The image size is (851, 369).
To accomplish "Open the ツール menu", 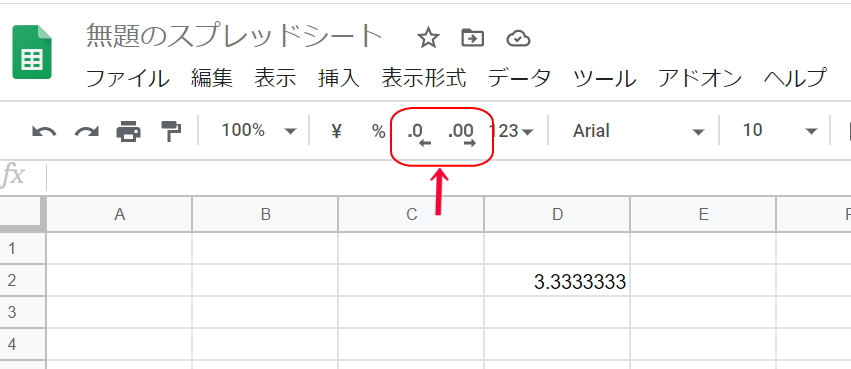I will click(605, 79).
